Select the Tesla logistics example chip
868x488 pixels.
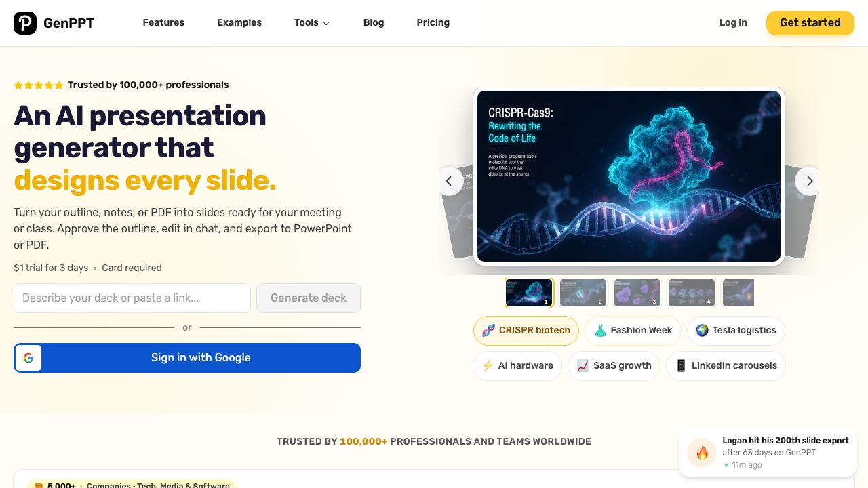[x=736, y=331]
